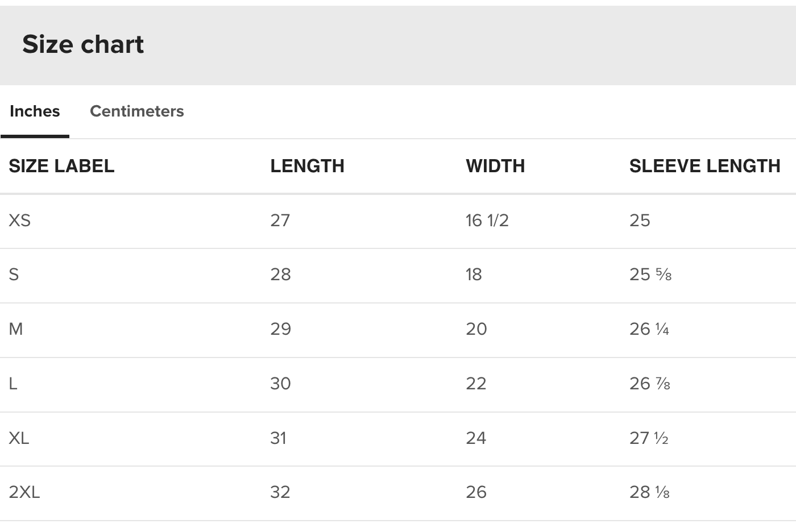Select the M size row label
This screenshot has height=532, width=796.
point(16,329)
